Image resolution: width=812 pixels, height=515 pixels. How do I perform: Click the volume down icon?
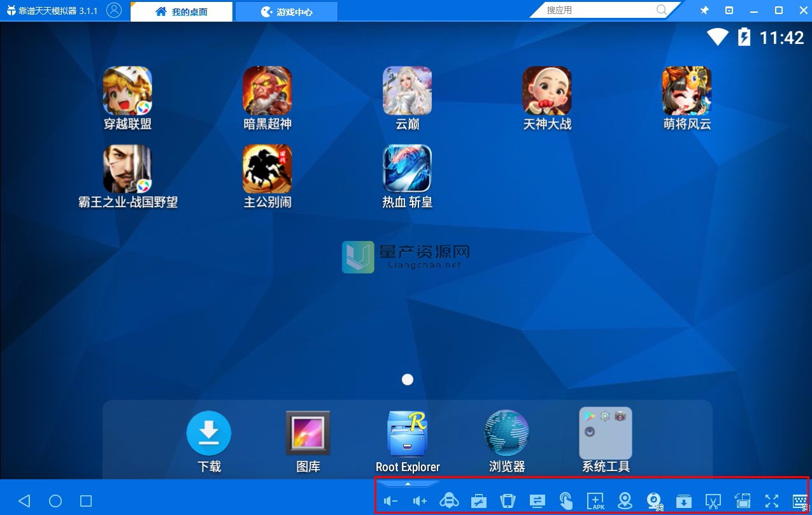[x=390, y=501]
